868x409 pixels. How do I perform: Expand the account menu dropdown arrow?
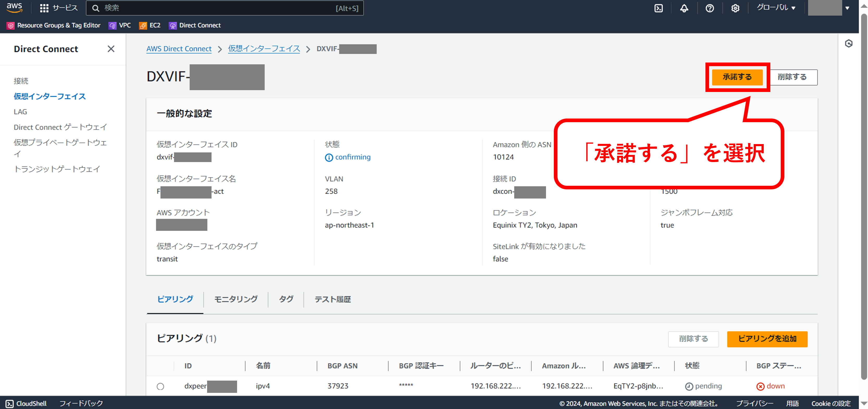tap(847, 8)
